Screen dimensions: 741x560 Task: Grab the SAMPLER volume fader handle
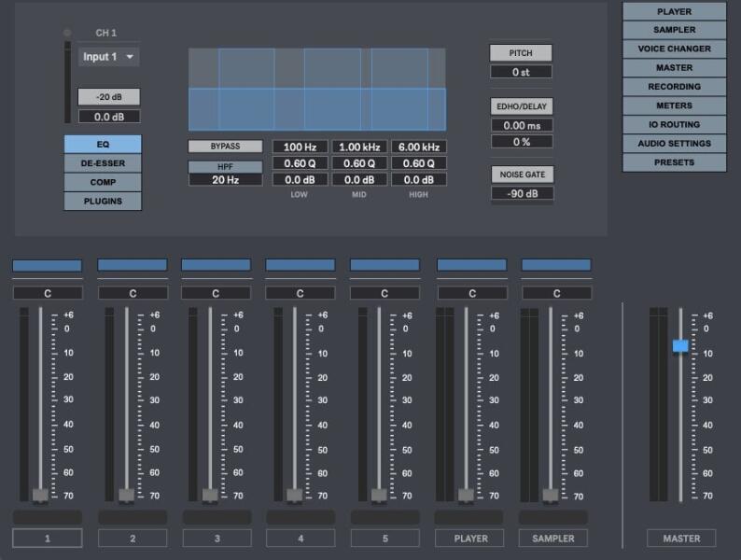coord(551,496)
